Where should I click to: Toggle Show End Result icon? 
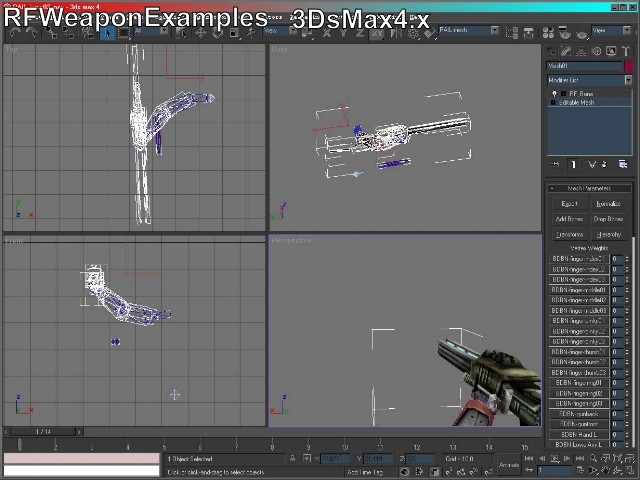573,164
